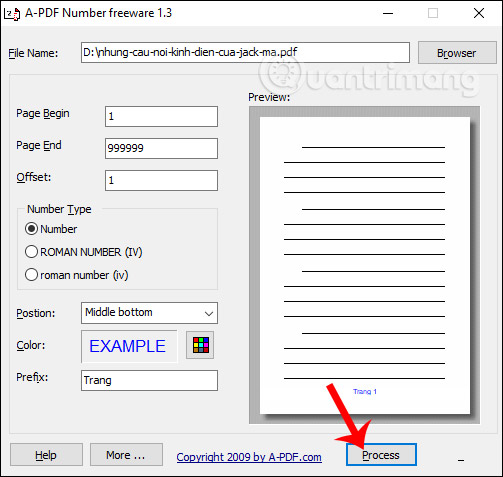Start numbering with the Process button
The image size is (503, 477).
coord(381,455)
